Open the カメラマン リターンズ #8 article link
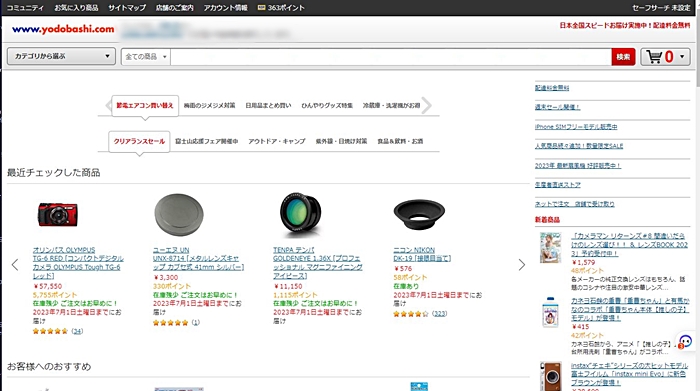 (629, 245)
